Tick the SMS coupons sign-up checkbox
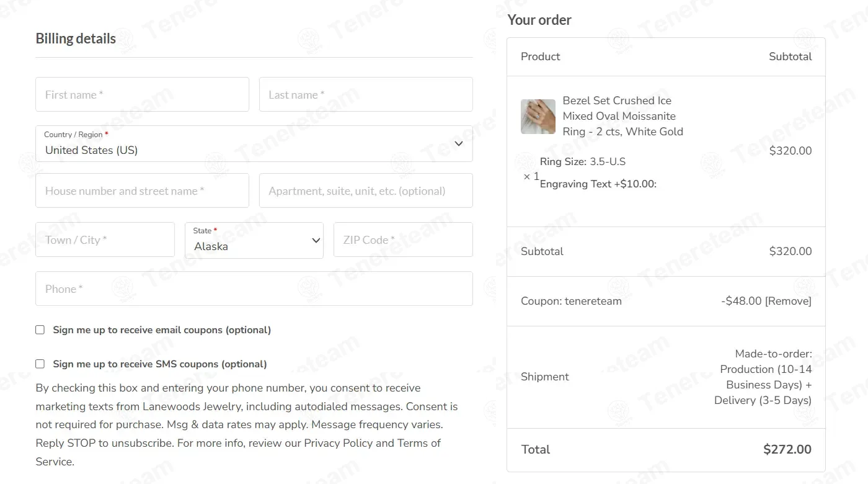Image resolution: width=868 pixels, height=484 pixels. (40, 364)
